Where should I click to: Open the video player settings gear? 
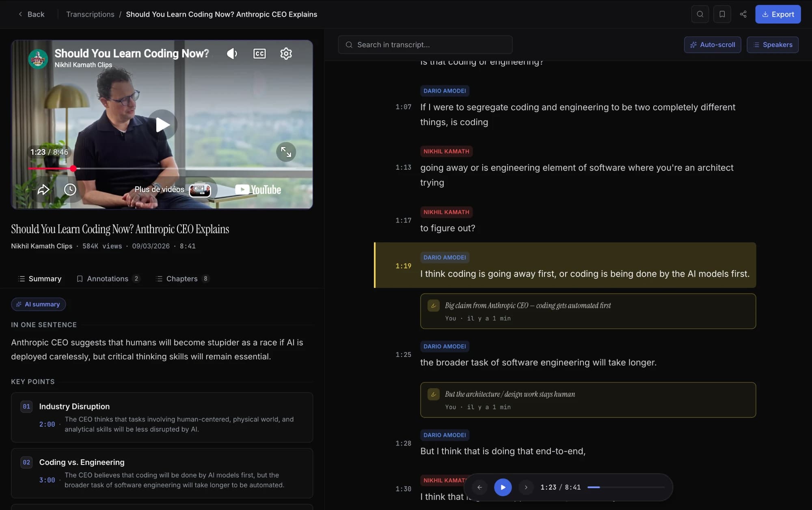tap(286, 54)
